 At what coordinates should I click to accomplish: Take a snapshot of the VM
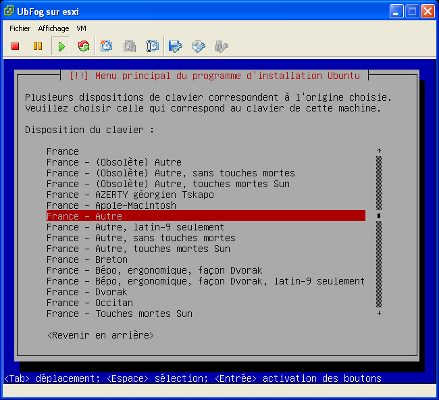click(106, 46)
